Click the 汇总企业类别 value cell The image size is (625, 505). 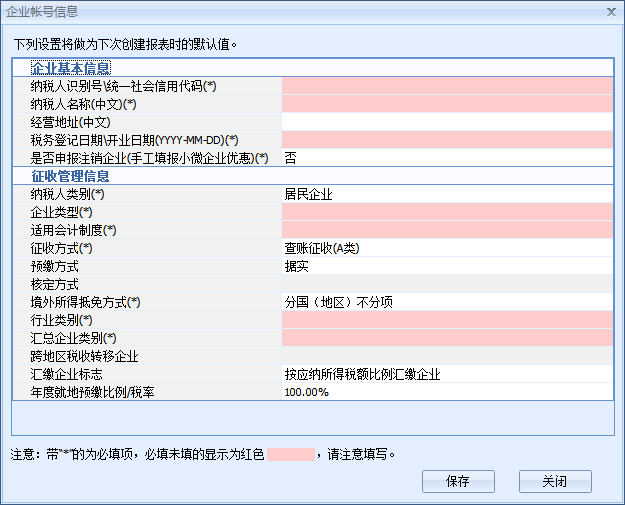click(446, 338)
